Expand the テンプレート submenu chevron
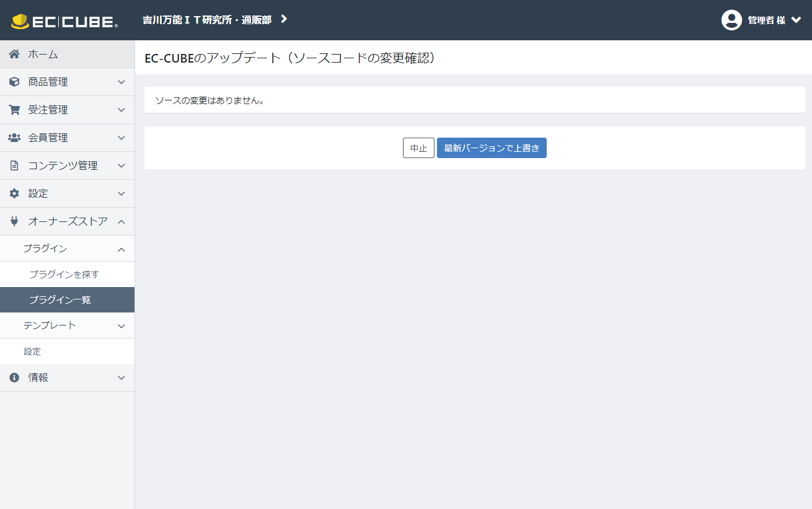Viewport: 812px width, 509px height. pyautogui.click(x=121, y=325)
